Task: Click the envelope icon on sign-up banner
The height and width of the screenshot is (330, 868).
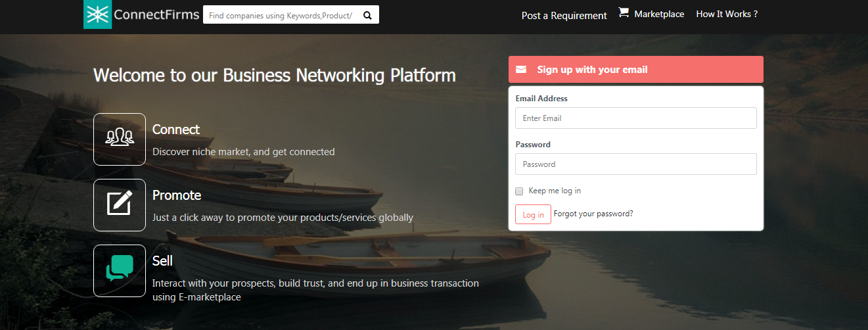Action: click(521, 69)
